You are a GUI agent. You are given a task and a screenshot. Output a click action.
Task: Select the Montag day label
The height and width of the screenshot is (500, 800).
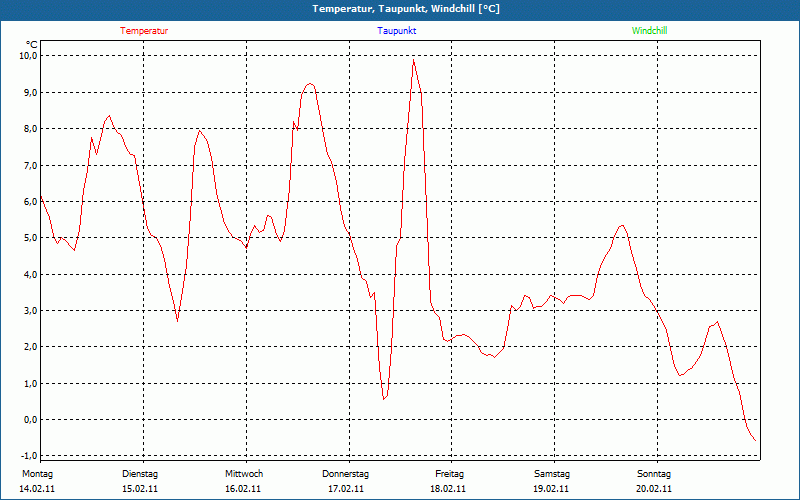pyautogui.click(x=37, y=474)
